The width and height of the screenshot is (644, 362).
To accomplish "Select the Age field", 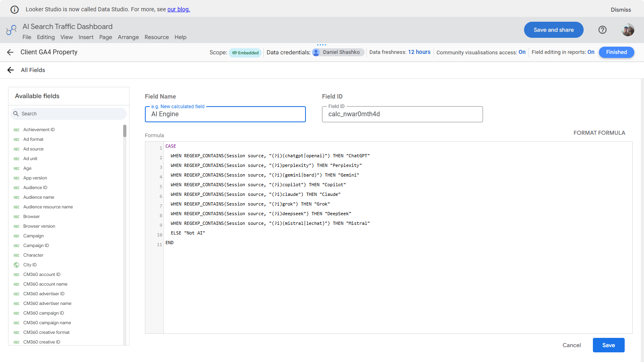I will [x=27, y=169].
